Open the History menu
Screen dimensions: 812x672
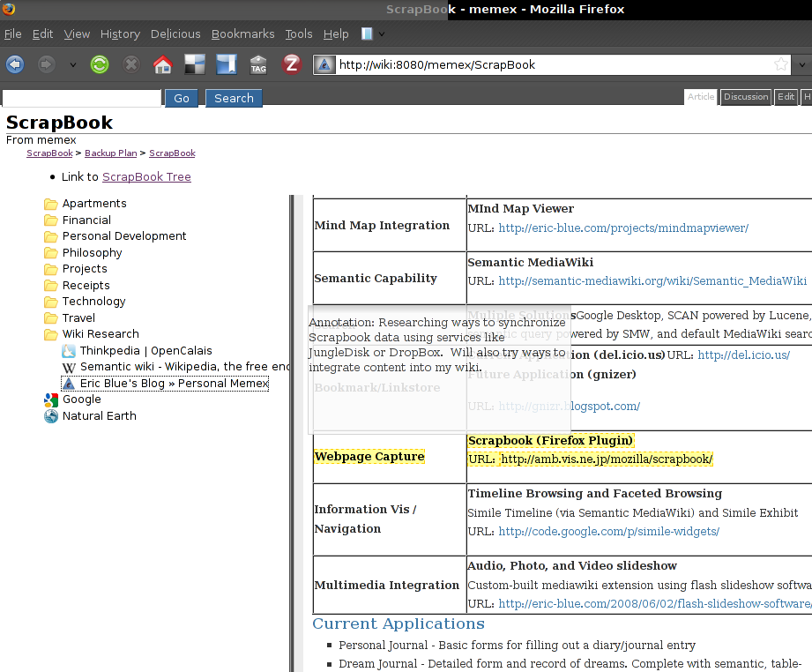(x=120, y=34)
